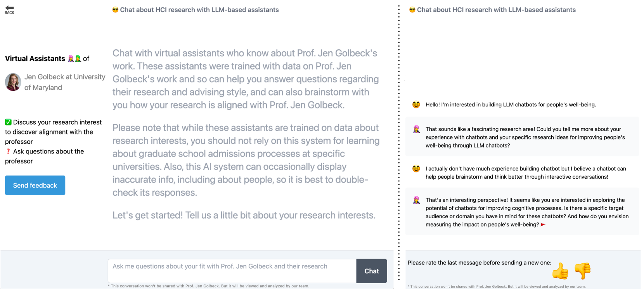Click the thumbs down rating icon

click(582, 271)
